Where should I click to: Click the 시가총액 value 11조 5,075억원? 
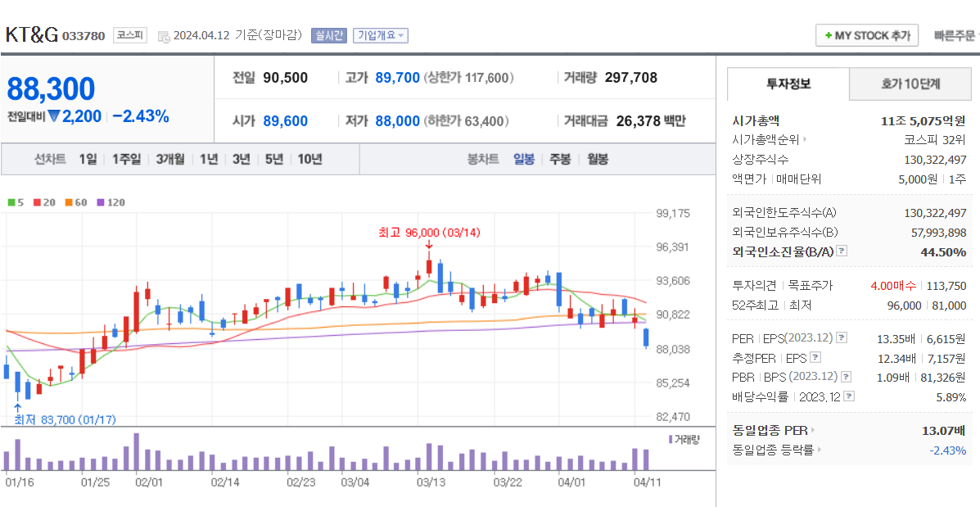pyautogui.click(x=924, y=120)
